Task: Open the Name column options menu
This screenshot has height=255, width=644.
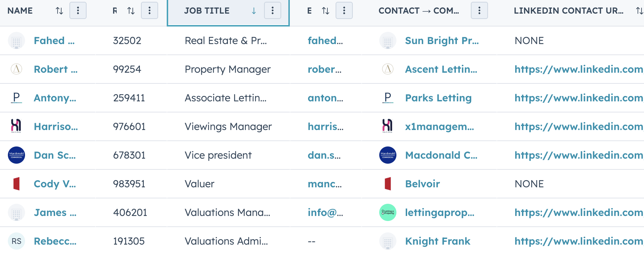Action: [x=78, y=11]
